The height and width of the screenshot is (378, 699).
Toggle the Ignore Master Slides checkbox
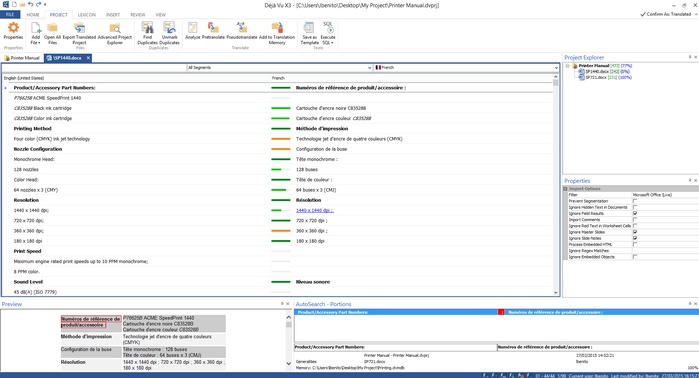pos(635,232)
